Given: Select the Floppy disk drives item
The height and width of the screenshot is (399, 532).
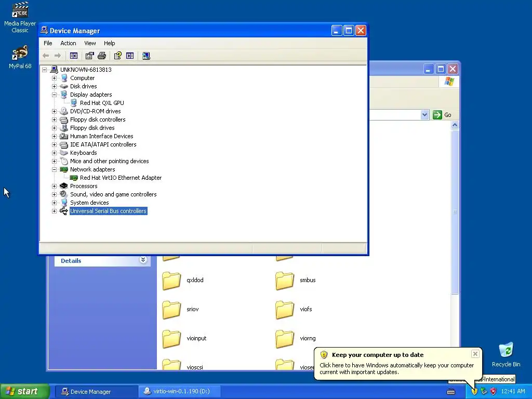Looking at the screenshot, I should (92, 128).
